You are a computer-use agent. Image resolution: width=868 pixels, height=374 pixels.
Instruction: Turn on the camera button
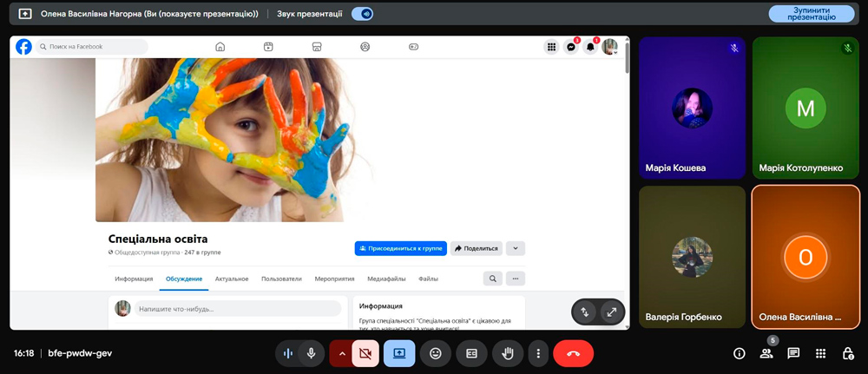pyautogui.click(x=365, y=353)
